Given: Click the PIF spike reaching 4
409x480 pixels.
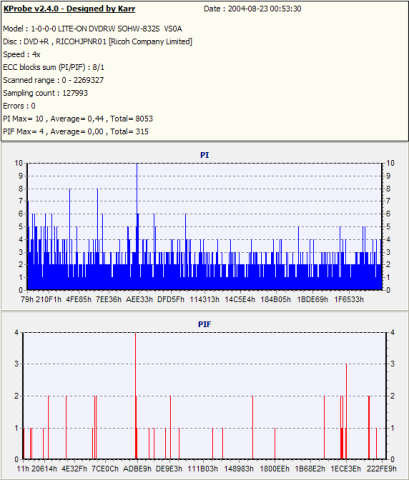Looking at the screenshot, I should (136, 396).
